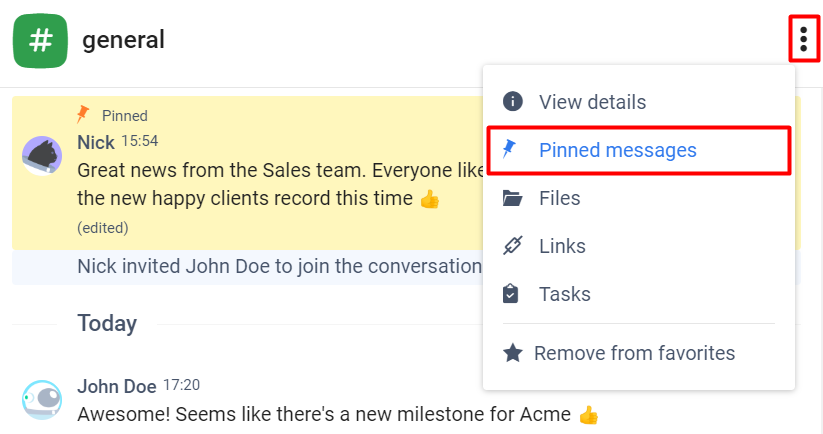Click the orange pin icon above Nick's message
The height and width of the screenshot is (434, 823).
tap(83, 114)
